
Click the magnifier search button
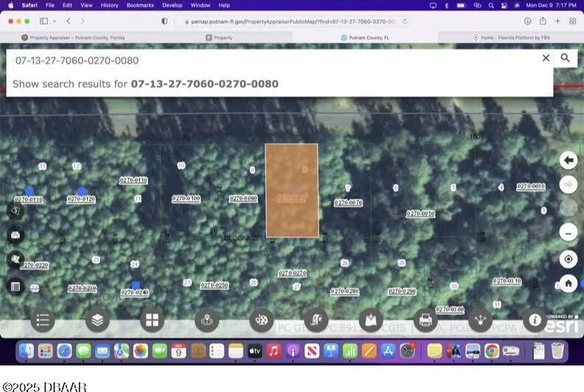[x=566, y=58]
